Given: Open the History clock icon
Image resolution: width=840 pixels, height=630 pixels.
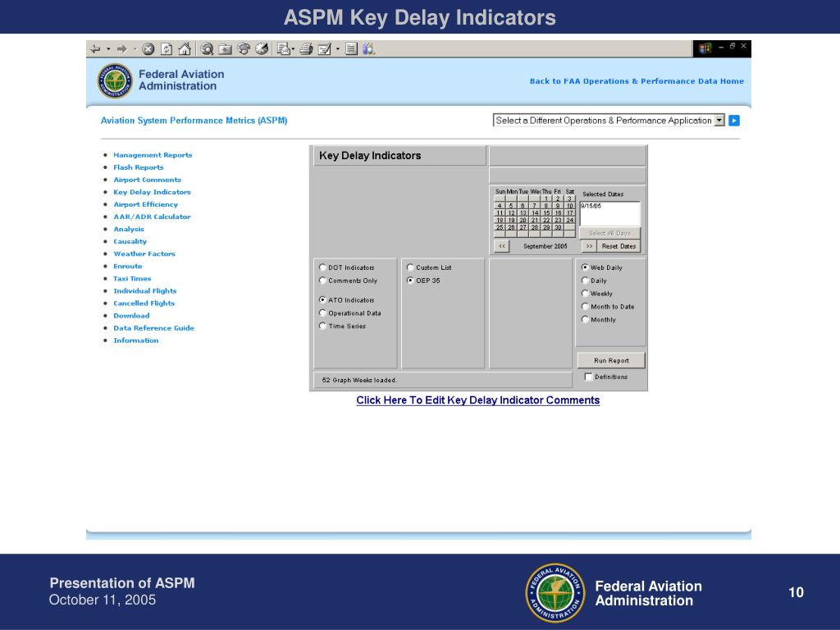Looking at the screenshot, I should 262,49.
